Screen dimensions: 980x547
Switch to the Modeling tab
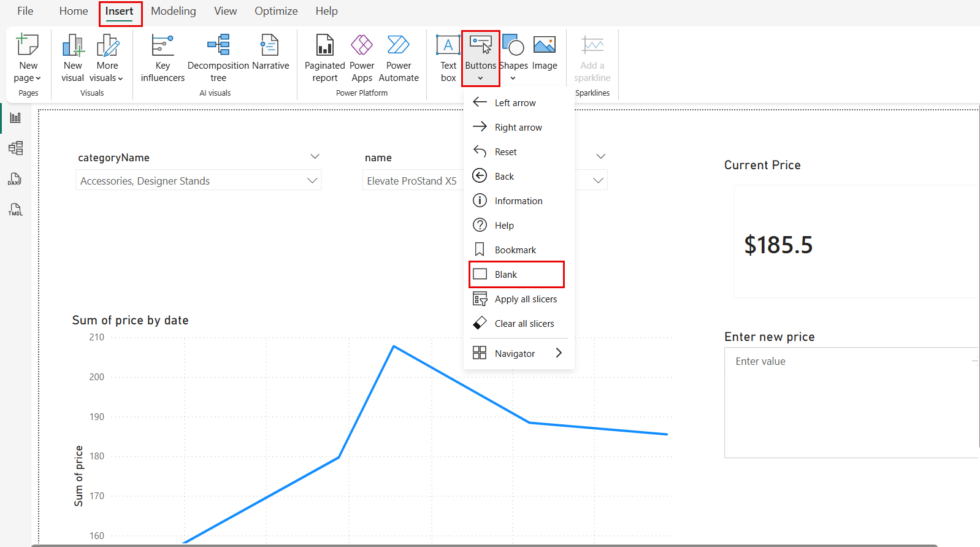pos(174,11)
